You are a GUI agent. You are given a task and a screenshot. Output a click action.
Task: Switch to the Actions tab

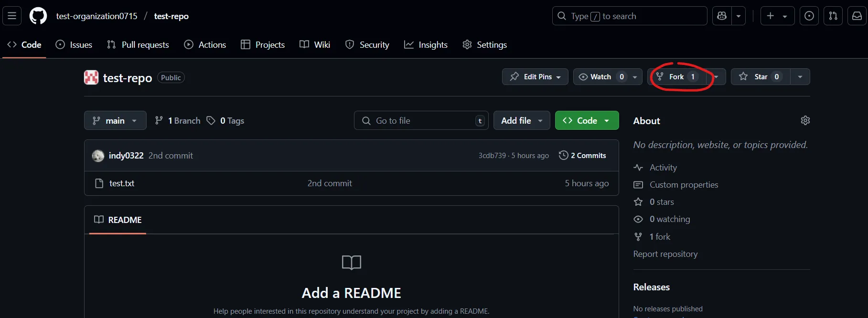point(205,44)
